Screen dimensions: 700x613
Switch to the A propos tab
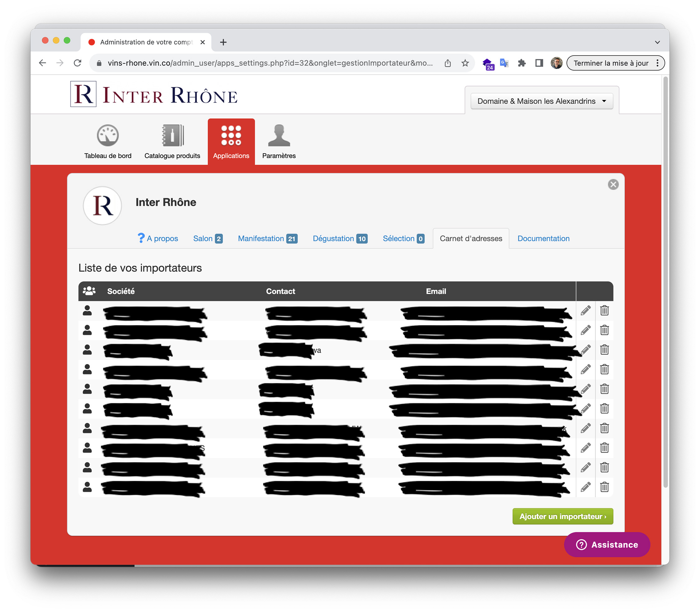pos(158,238)
